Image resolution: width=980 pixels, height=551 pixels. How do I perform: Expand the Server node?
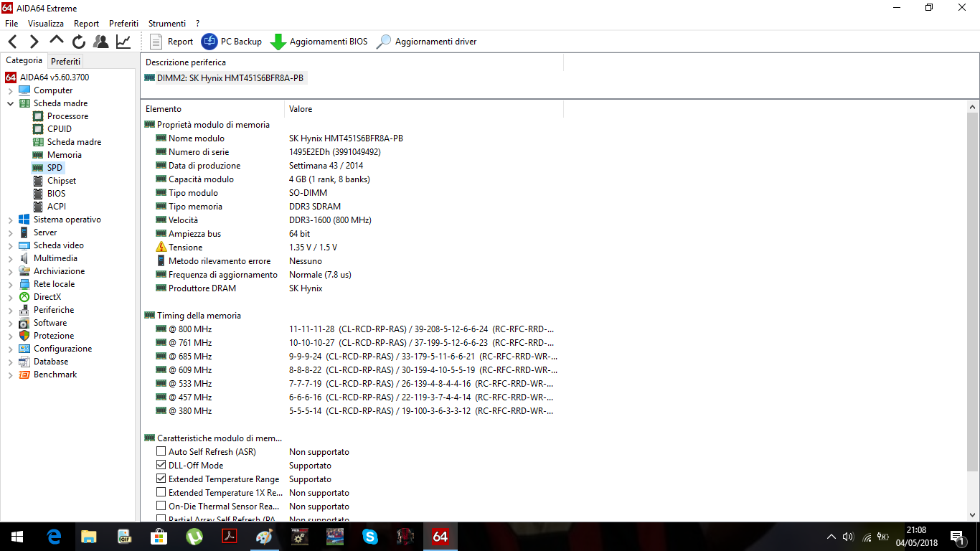tap(11, 232)
